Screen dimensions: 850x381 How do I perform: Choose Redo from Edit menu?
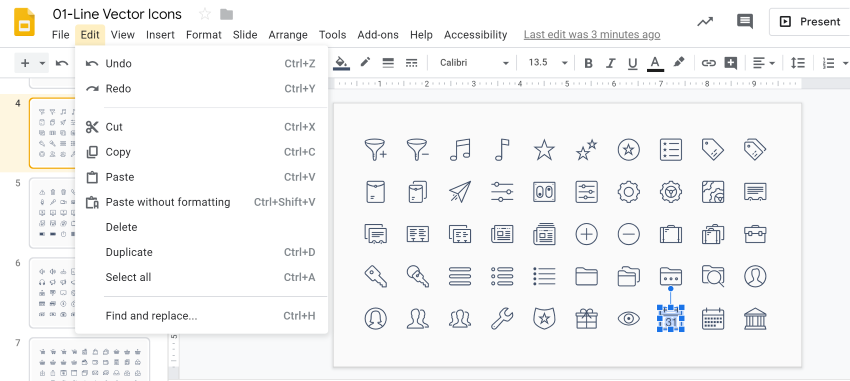pos(201,88)
